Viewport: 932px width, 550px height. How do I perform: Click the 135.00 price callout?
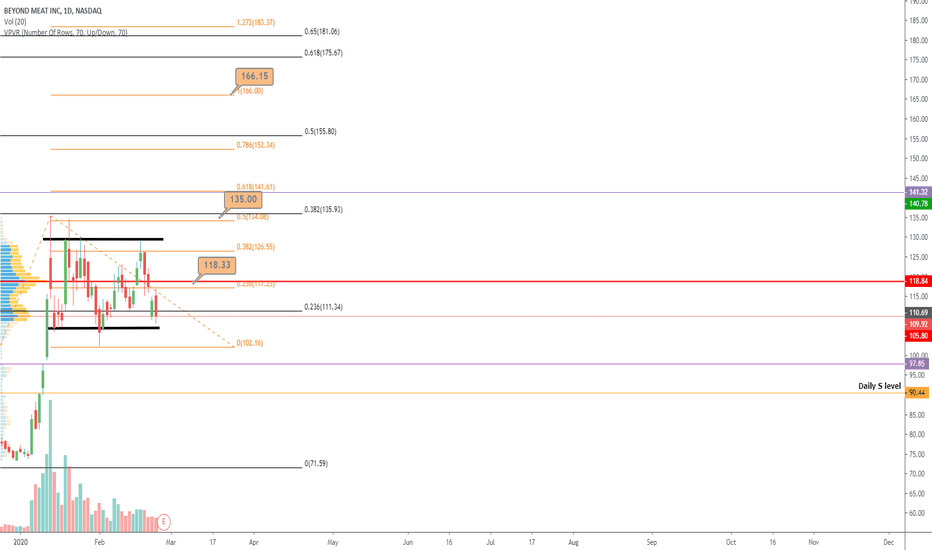243,199
